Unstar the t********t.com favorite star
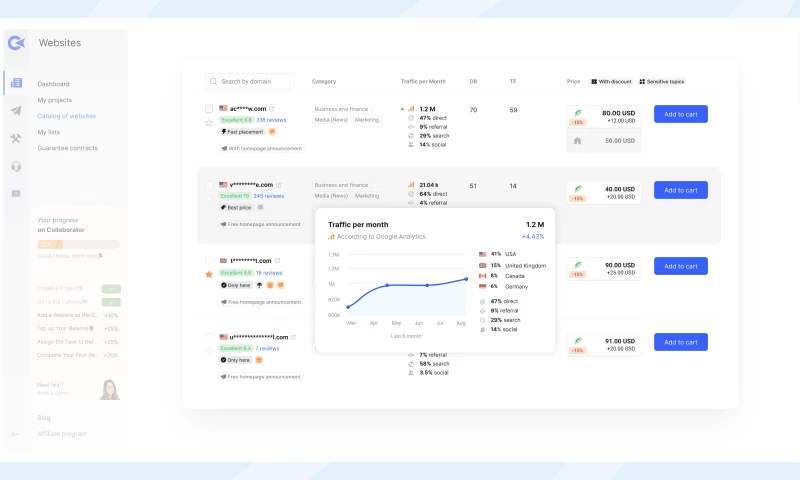The height and width of the screenshot is (480, 800). tap(209, 273)
